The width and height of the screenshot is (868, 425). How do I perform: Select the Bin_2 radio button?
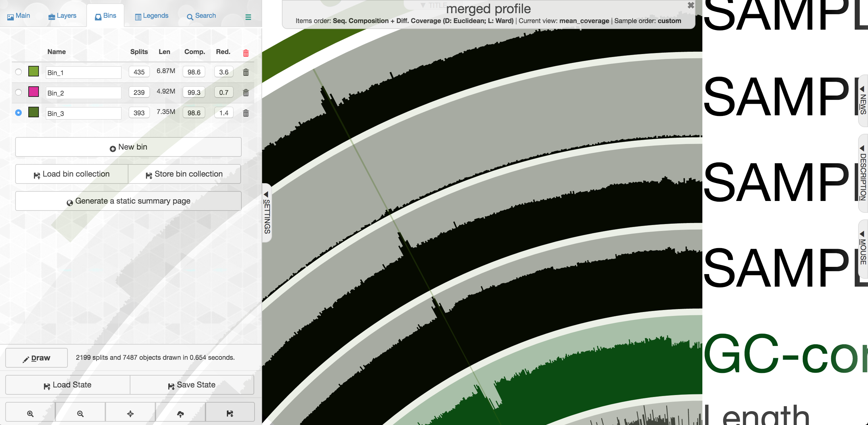pos(18,92)
